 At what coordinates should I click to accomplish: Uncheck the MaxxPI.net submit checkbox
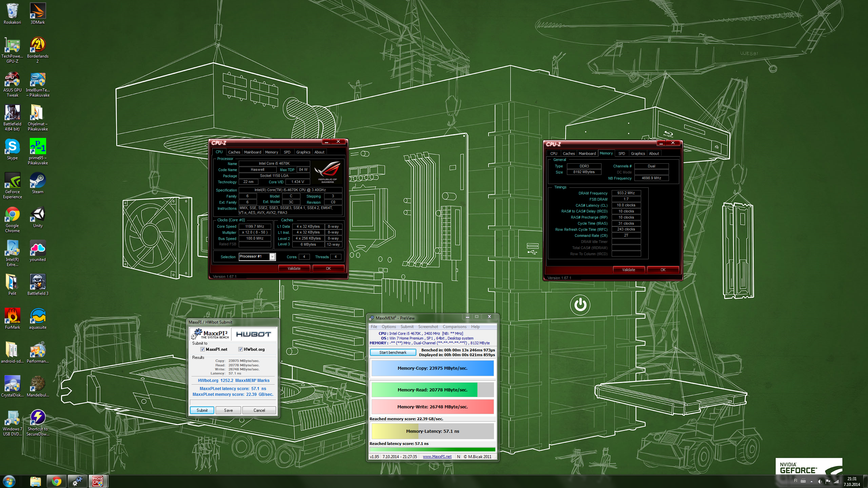(x=202, y=349)
